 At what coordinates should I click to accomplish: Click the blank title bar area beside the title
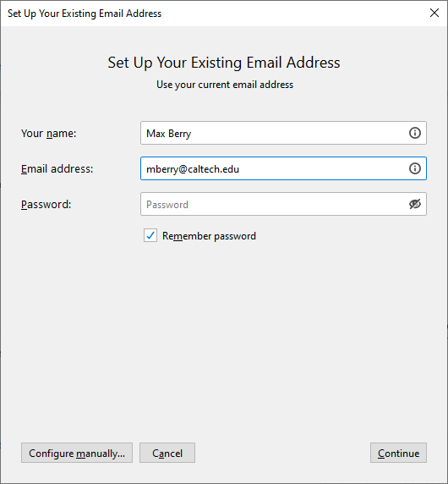tap(293, 14)
